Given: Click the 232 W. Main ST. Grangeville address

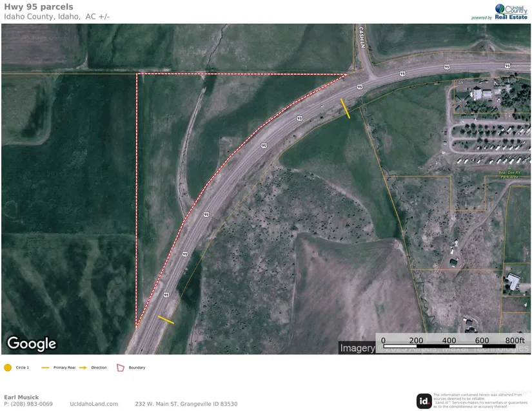Looking at the screenshot, I should click(186, 404).
